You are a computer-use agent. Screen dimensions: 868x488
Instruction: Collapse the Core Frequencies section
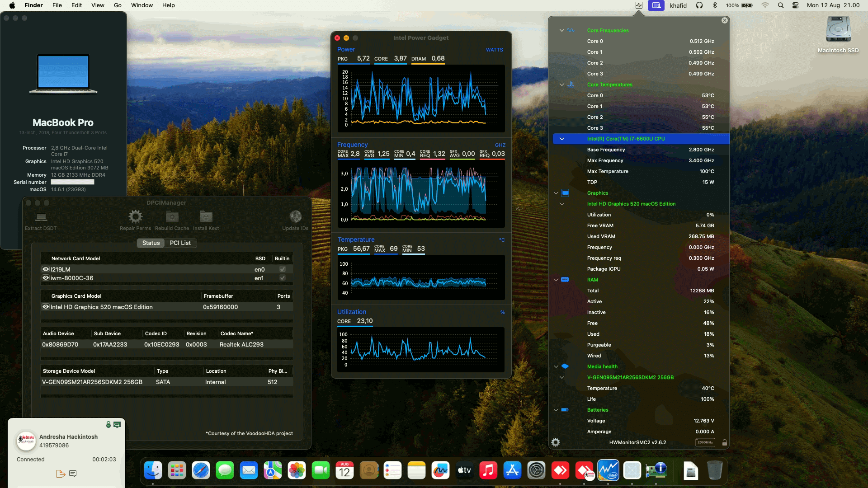[561, 30]
